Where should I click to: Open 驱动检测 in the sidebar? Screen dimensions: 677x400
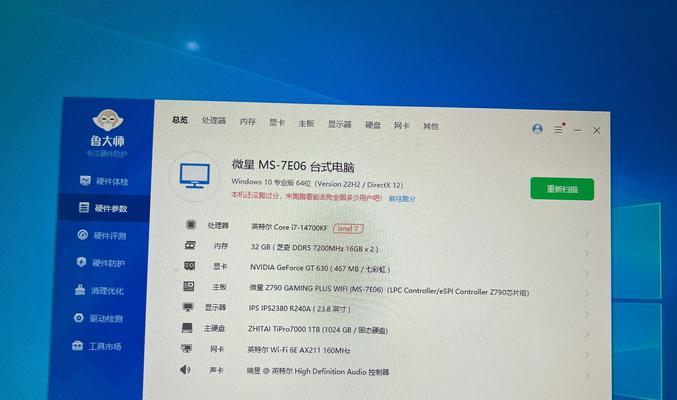(x=98, y=318)
